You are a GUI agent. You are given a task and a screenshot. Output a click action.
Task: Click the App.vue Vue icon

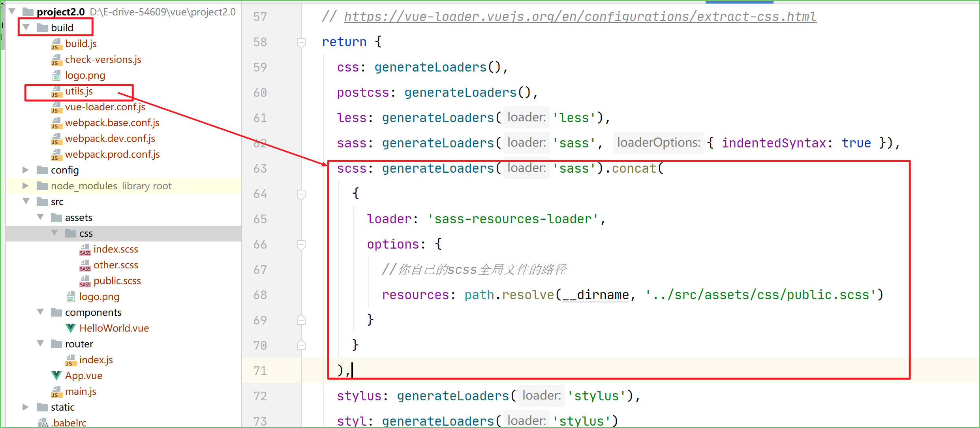56,375
